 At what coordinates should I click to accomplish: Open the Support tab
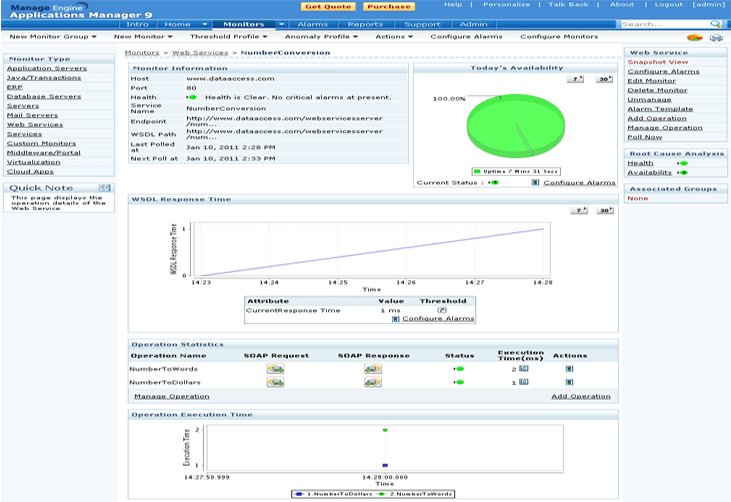pos(422,24)
